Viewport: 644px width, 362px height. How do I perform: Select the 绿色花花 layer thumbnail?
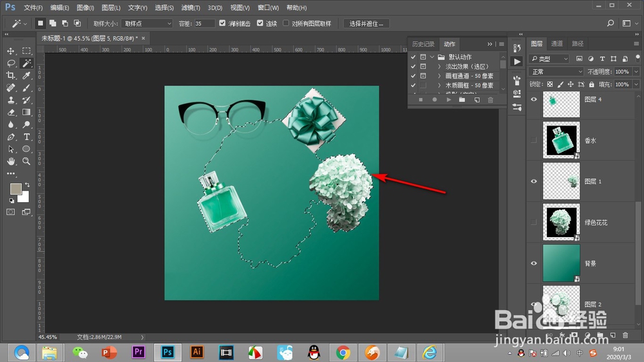(x=561, y=222)
